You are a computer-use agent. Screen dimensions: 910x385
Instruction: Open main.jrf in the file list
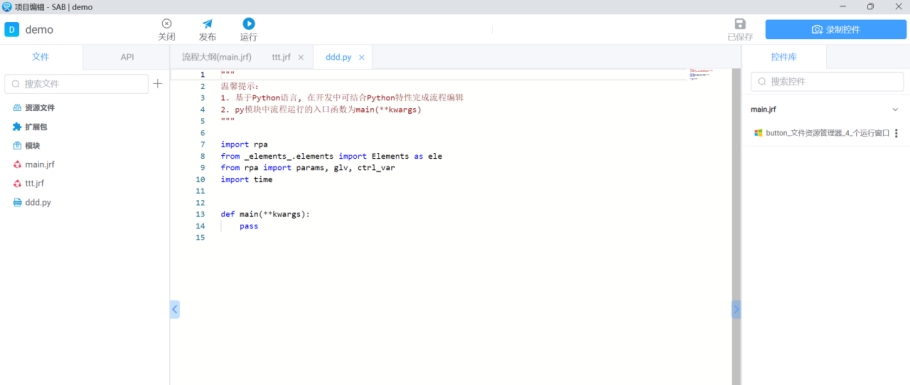coord(39,164)
